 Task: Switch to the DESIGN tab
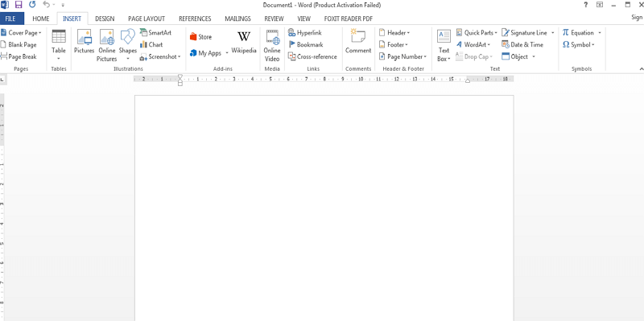click(x=105, y=19)
